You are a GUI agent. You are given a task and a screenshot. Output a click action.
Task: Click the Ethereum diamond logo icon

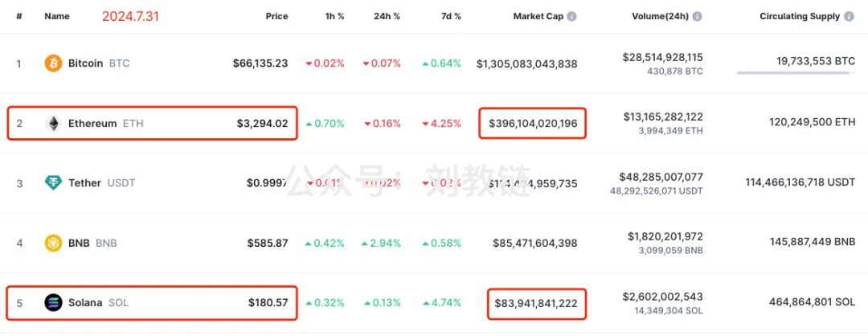tap(53, 124)
